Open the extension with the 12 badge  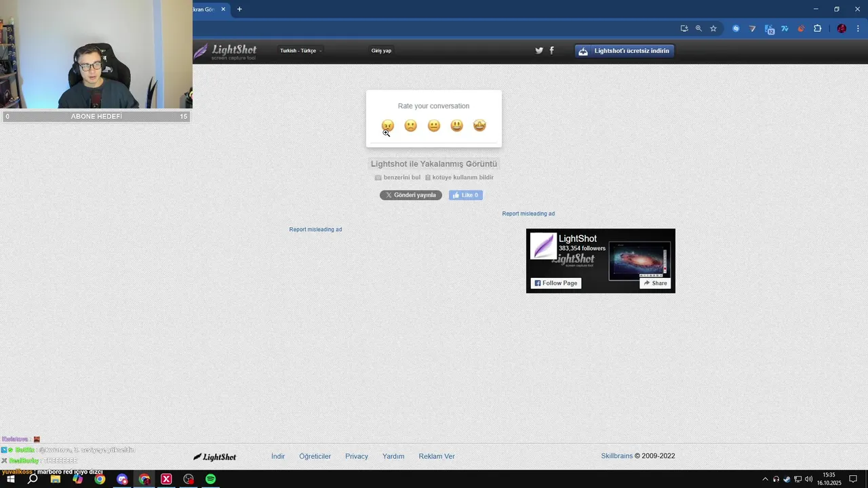click(770, 29)
